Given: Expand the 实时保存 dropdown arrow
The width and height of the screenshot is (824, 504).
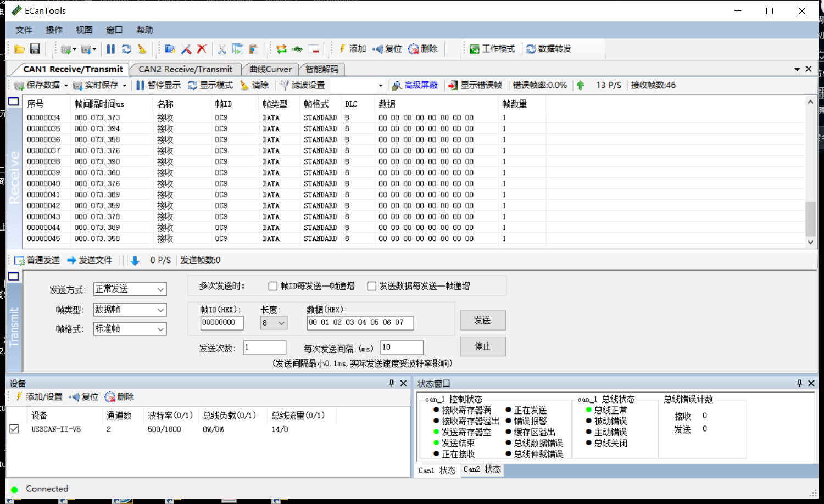Looking at the screenshot, I should click(125, 86).
